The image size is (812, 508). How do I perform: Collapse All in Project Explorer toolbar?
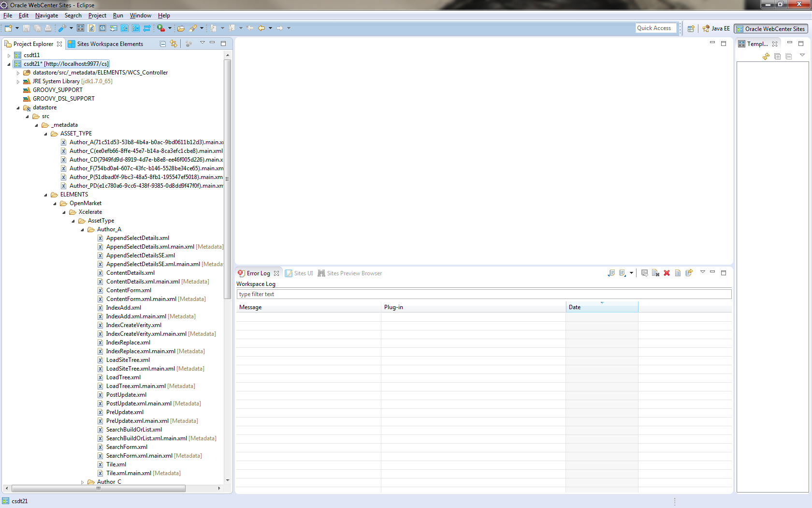tap(163, 44)
